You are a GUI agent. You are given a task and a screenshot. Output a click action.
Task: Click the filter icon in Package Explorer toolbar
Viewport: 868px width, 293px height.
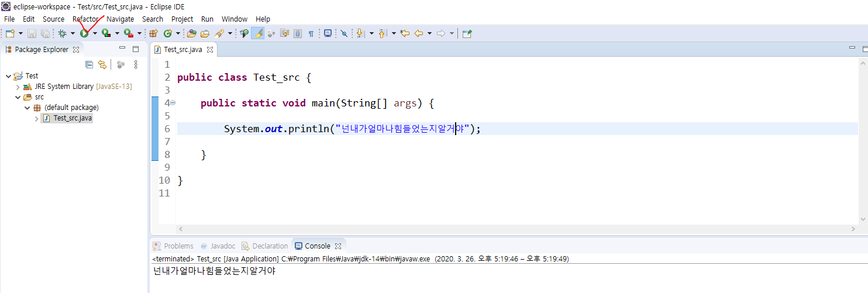[120, 64]
